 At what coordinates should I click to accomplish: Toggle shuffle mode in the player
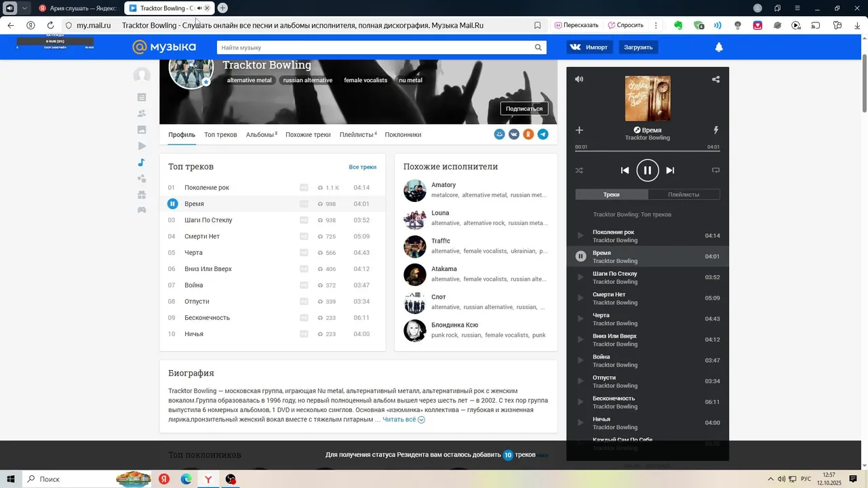[x=579, y=170]
